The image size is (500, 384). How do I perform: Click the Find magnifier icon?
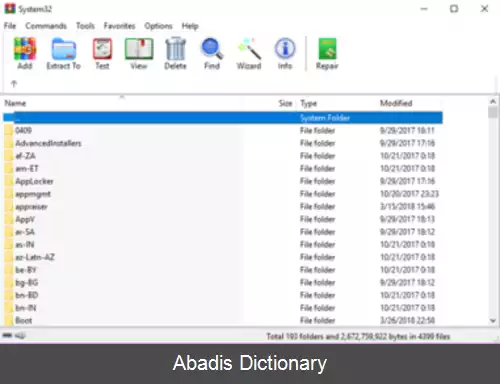click(212, 49)
